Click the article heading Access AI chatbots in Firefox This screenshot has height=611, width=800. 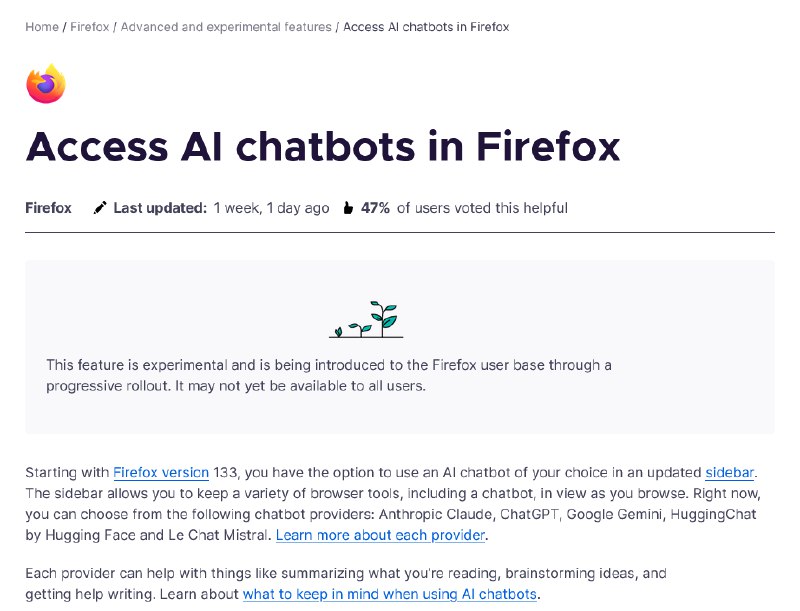coord(323,147)
